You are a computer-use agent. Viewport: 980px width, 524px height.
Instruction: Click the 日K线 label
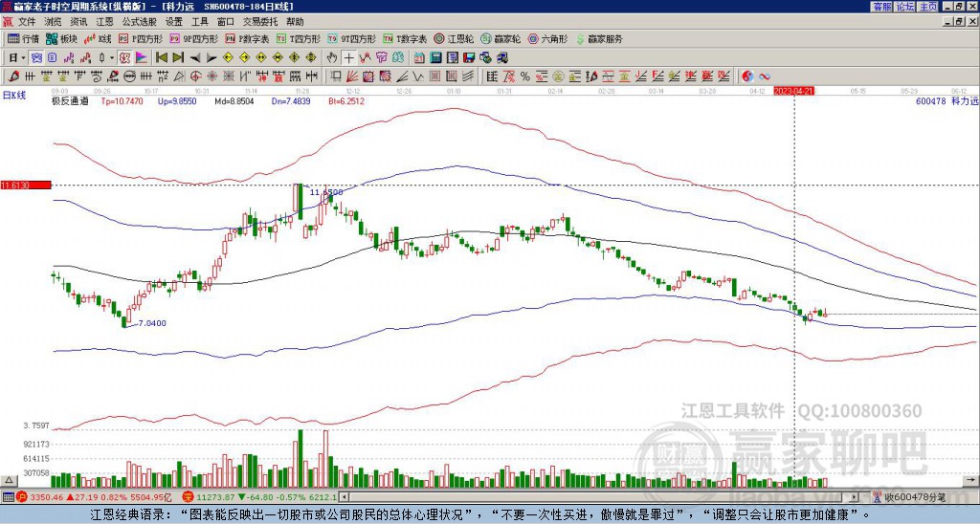tap(14, 96)
